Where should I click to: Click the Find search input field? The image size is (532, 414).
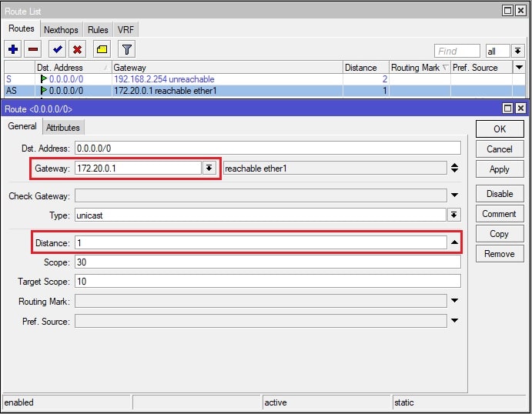pyautogui.click(x=457, y=51)
